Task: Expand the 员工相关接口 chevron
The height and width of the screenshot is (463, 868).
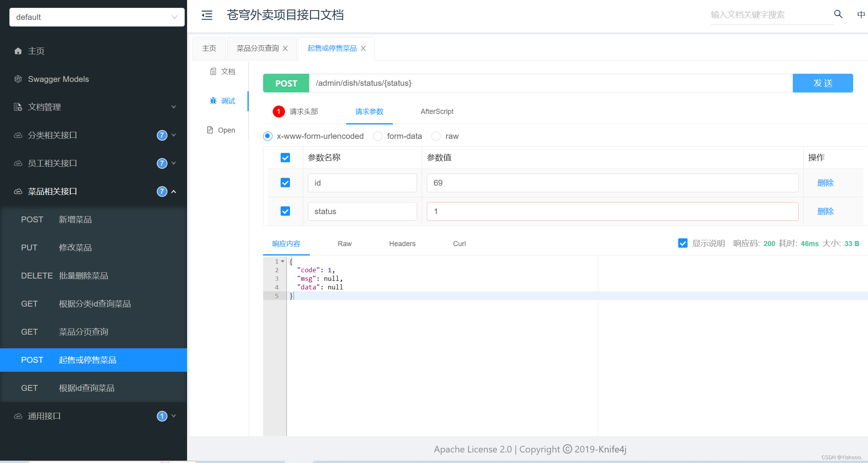Action: click(174, 163)
